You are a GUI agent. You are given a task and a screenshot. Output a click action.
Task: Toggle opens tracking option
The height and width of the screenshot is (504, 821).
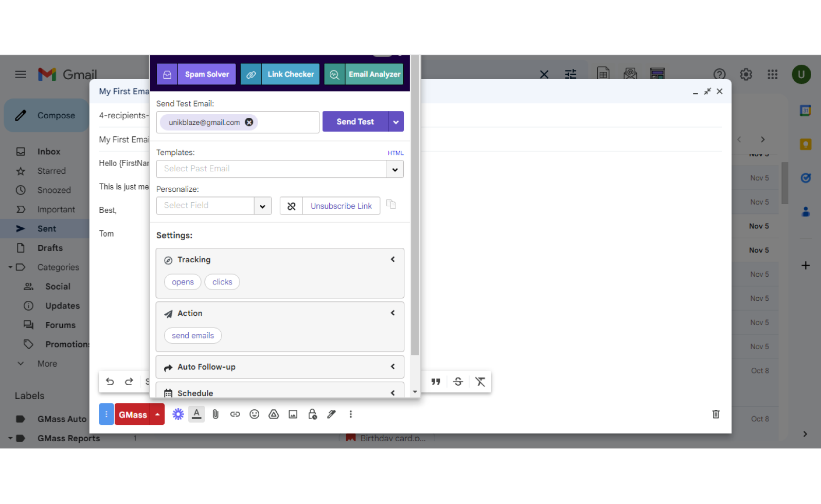click(183, 282)
